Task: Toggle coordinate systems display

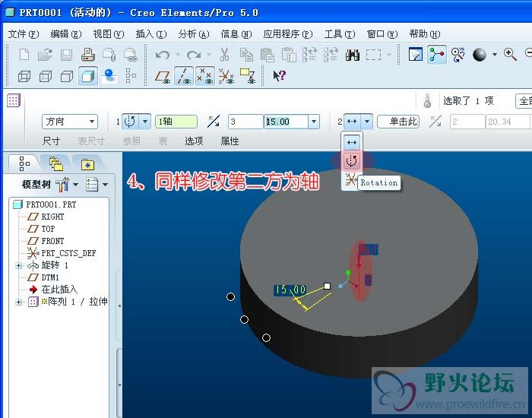Action: pos(226,76)
